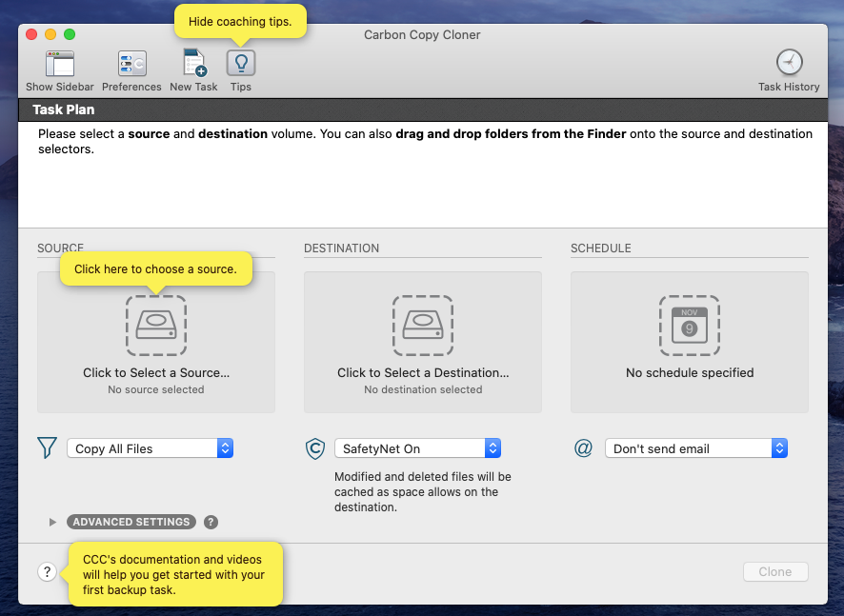The image size is (844, 616).
Task: Open the Copy All Files dropdown
Action: point(150,448)
